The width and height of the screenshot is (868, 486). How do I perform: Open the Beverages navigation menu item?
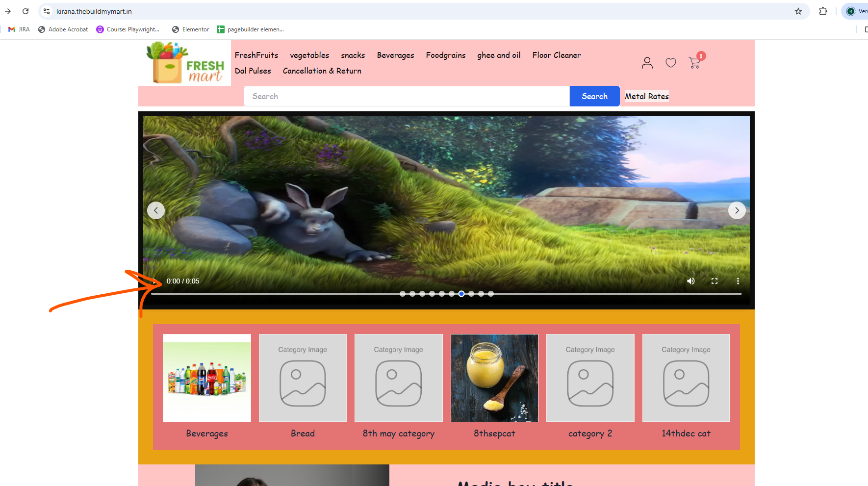396,55
